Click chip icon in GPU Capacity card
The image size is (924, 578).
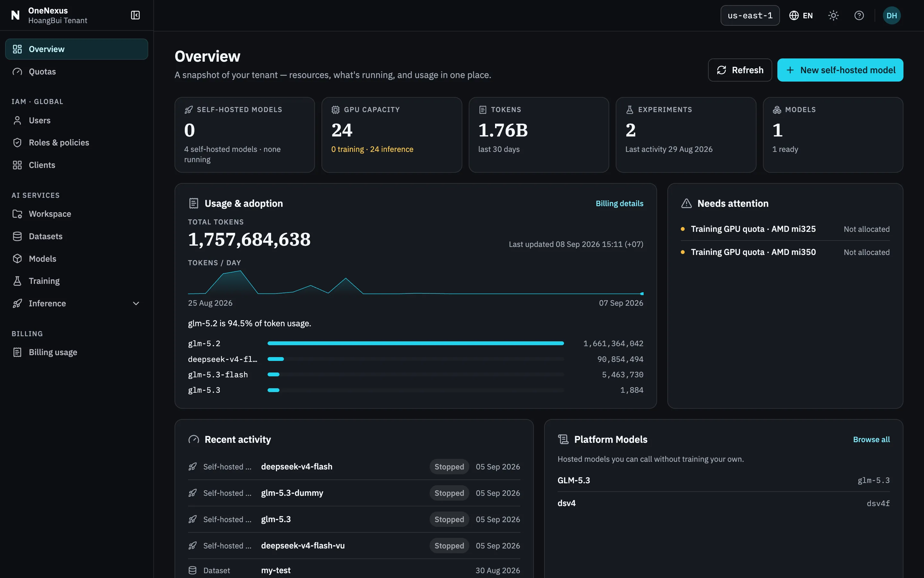(x=336, y=110)
